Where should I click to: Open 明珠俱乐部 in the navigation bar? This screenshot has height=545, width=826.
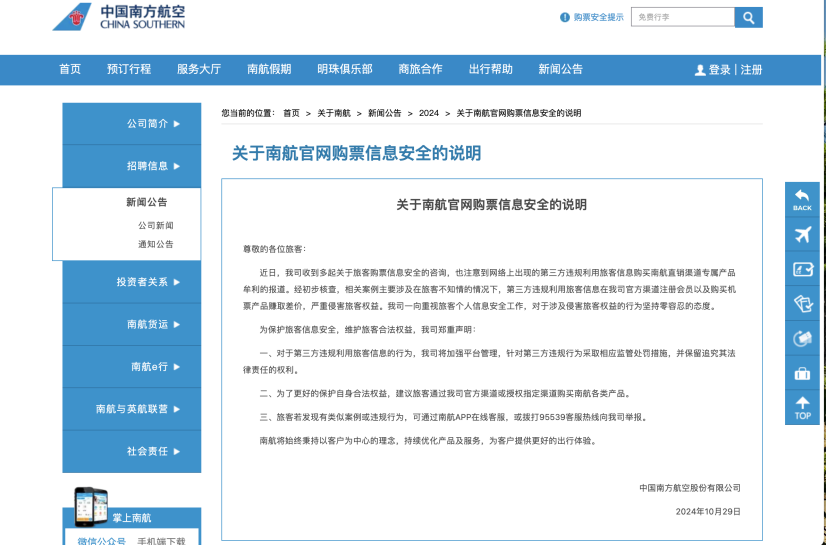[x=345, y=69]
